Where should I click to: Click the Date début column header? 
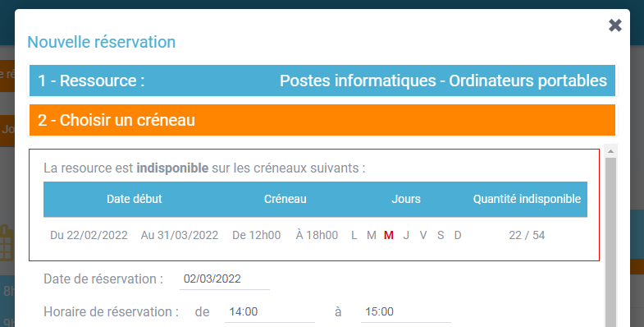click(135, 199)
